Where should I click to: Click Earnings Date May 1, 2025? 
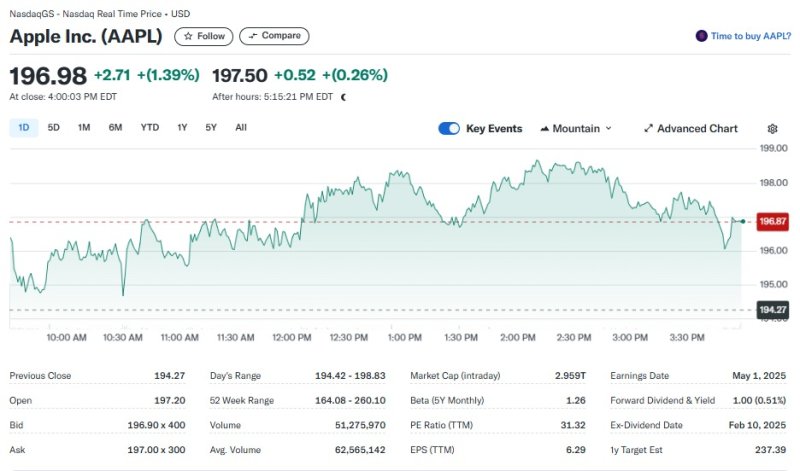[x=759, y=376]
